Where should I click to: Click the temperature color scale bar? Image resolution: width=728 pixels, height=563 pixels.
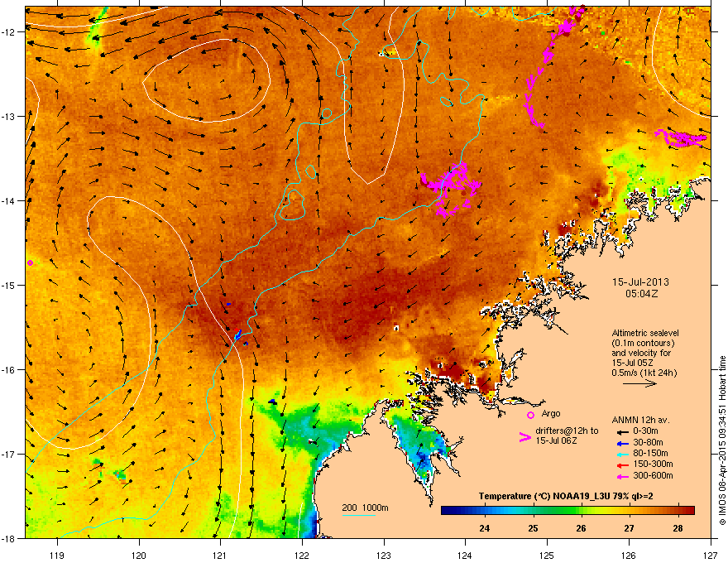[568, 510]
